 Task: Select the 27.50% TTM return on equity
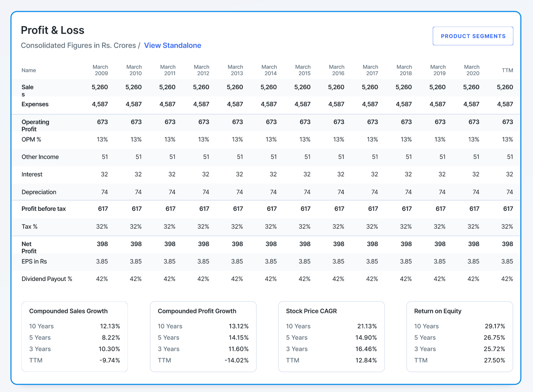(494, 360)
